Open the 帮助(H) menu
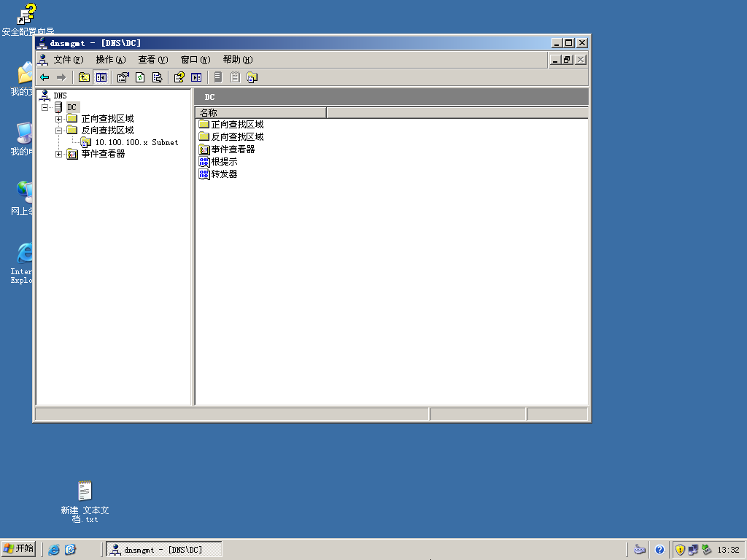Image resolution: width=747 pixels, height=560 pixels. [x=238, y=60]
